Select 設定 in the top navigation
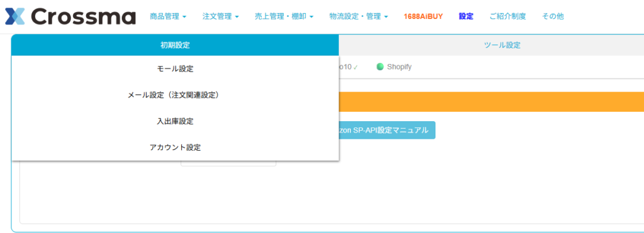 (x=466, y=16)
